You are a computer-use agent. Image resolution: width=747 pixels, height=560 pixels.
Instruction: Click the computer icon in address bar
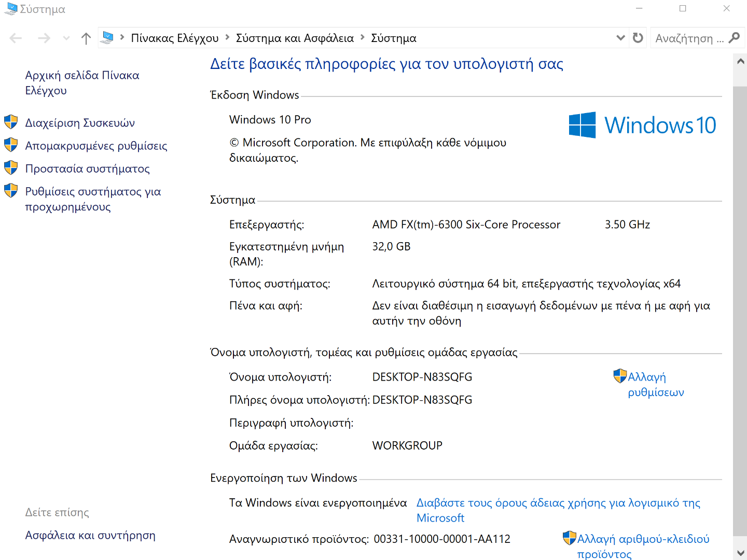point(107,37)
